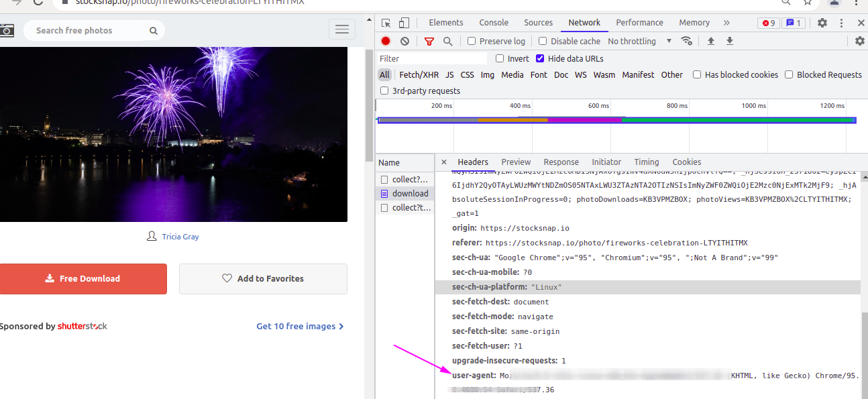Screen dimensions: 868x399
Task: Select the download request row
Action: click(405, 194)
